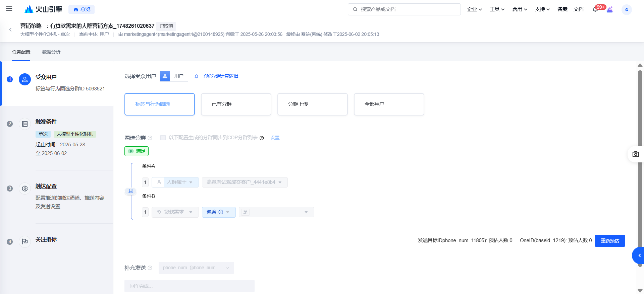Click the 已取消 status tag

coord(166,26)
